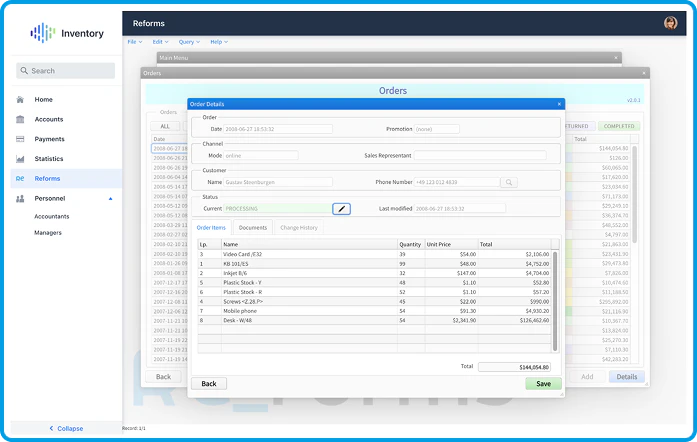
Task: Click the green Save button
Action: pos(543,383)
